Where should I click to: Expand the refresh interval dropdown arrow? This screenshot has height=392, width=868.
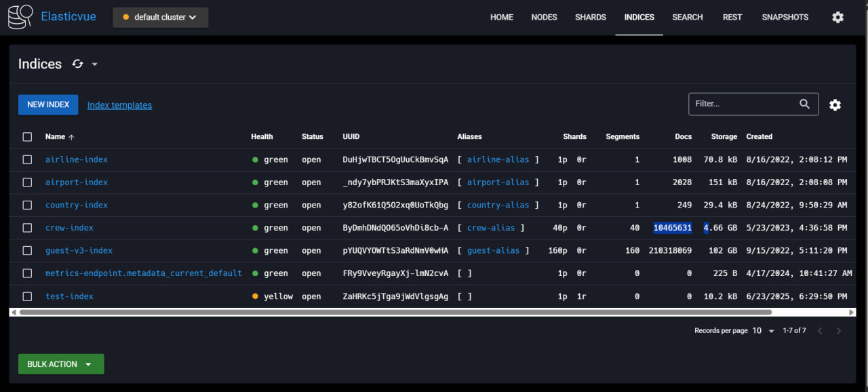click(94, 64)
